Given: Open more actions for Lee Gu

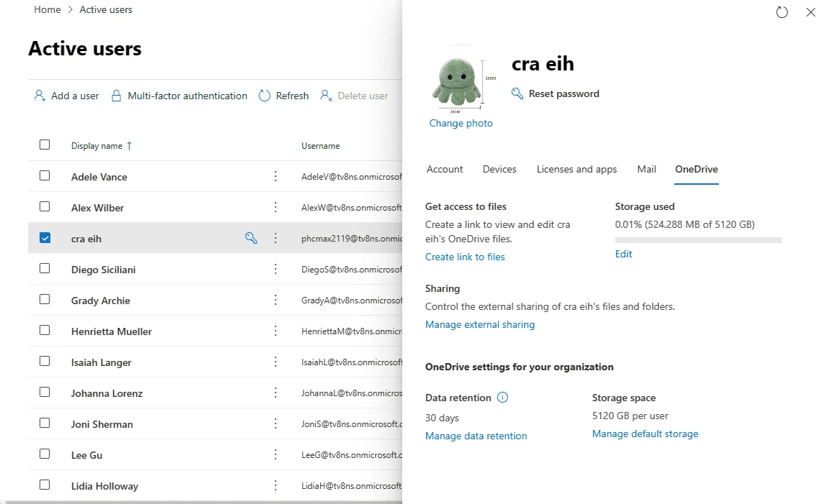Looking at the screenshot, I should pyautogui.click(x=276, y=454).
